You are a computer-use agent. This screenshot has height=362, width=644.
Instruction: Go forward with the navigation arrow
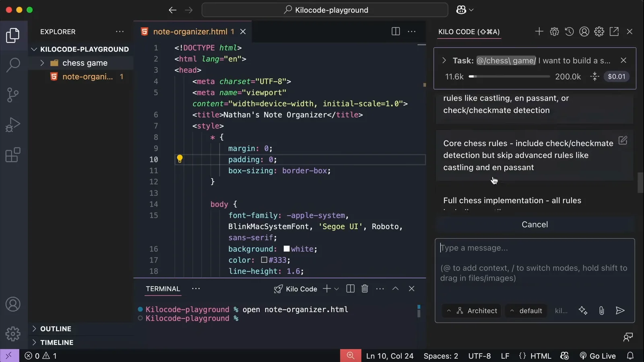pos(189,10)
